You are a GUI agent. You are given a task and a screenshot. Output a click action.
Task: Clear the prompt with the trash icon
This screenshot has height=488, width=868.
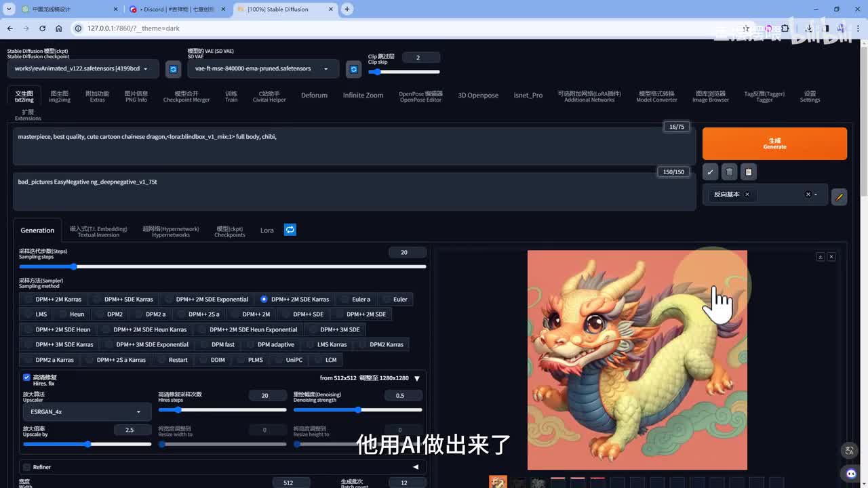[x=729, y=172]
